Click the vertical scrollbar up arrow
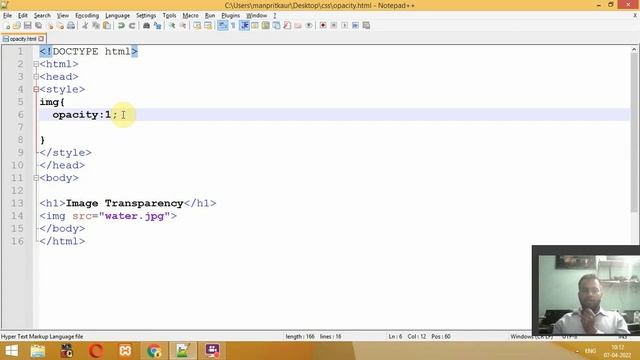This screenshot has width=640, height=360. click(634, 49)
